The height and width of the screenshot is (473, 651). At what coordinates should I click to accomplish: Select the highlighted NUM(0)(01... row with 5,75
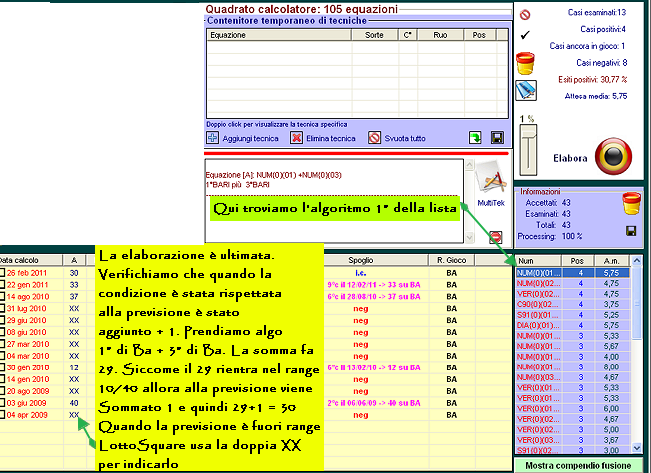573,273
